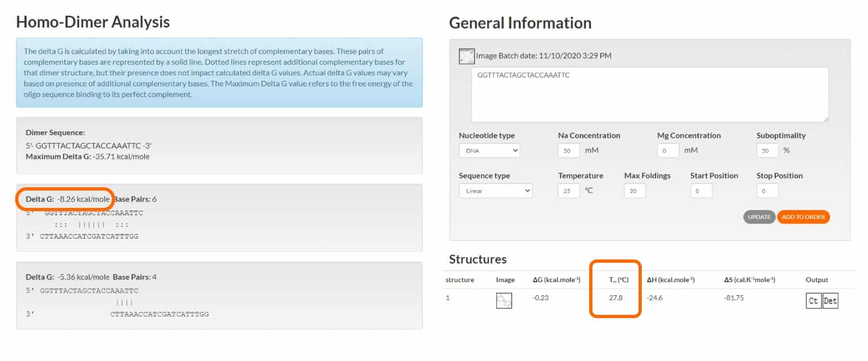Viewport: 868px width, 361px height.
Task: Select the Na Concentration field
Action: point(568,150)
